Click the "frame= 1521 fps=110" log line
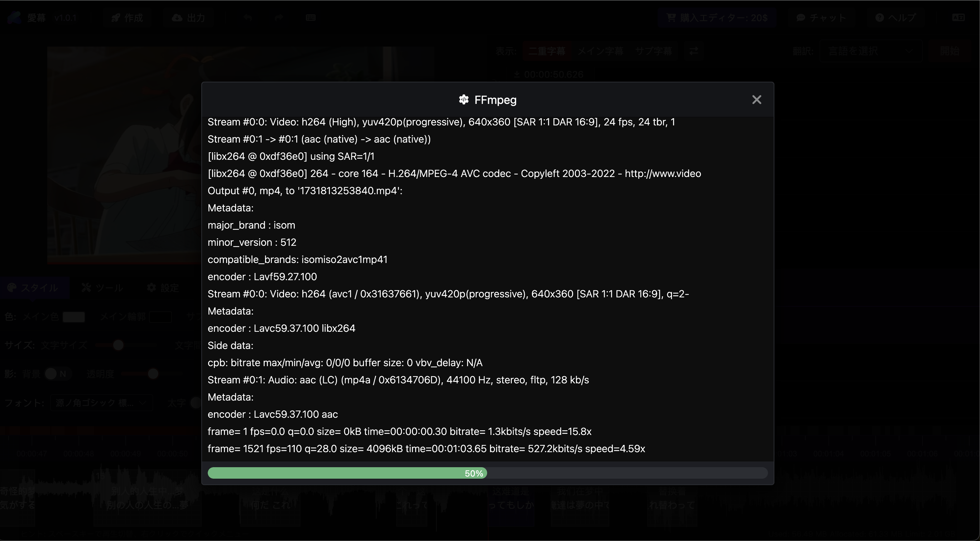 pyautogui.click(x=427, y=448)
